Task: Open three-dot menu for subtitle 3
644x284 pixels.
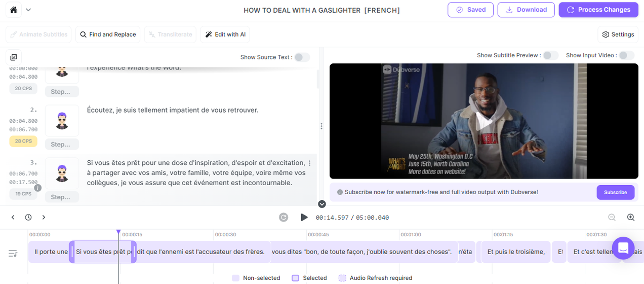Action: [x=310, y=163]
